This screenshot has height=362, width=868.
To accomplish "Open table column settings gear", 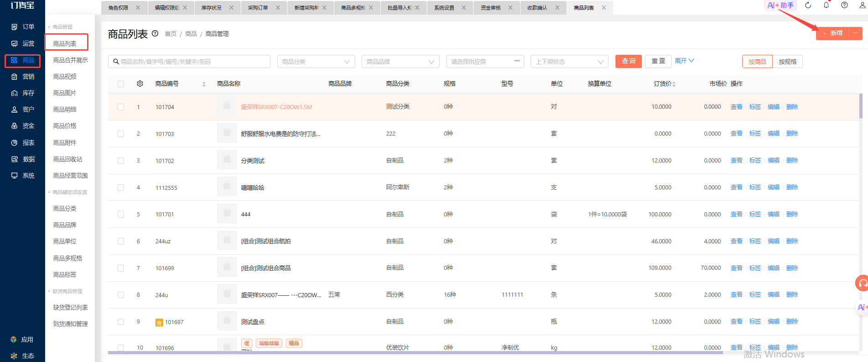I will (140, 84).
